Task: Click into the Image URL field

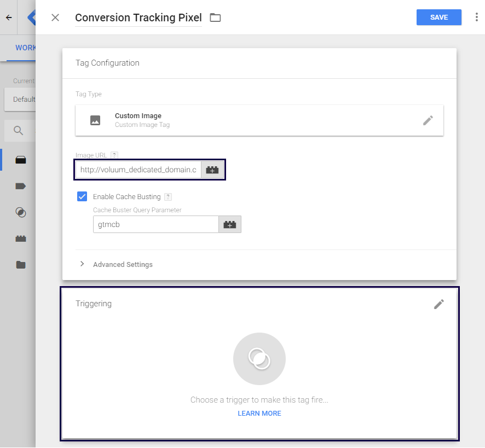Action: click(138, 170)
